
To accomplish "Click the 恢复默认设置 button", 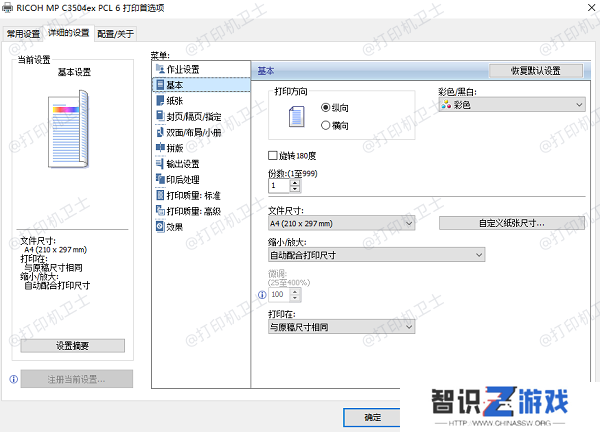I will point(536,70).
